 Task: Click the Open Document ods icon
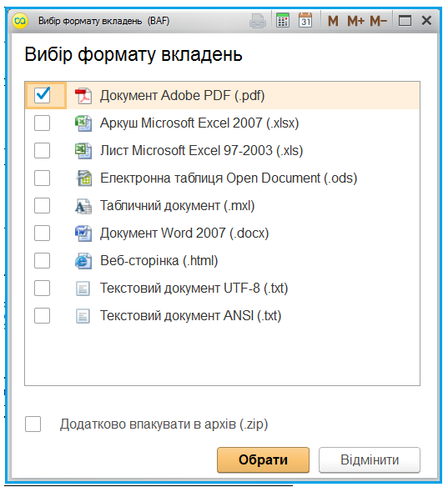click(84, 178)
